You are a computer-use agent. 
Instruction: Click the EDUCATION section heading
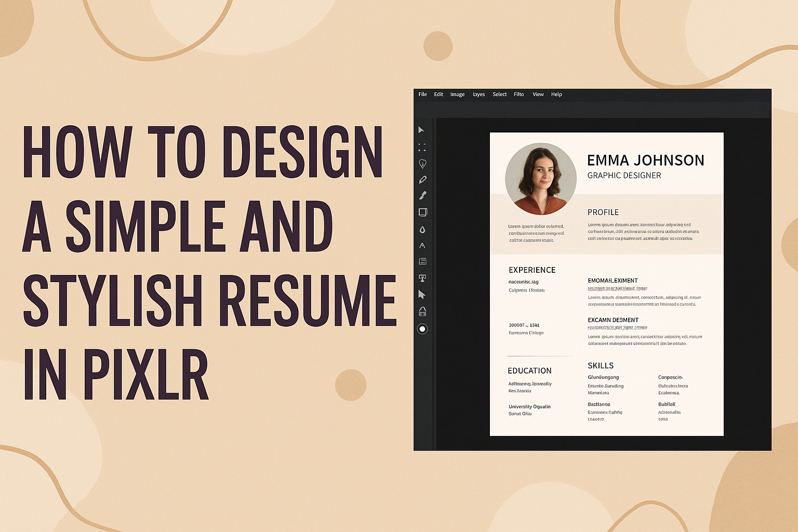(x=529, y=370)
